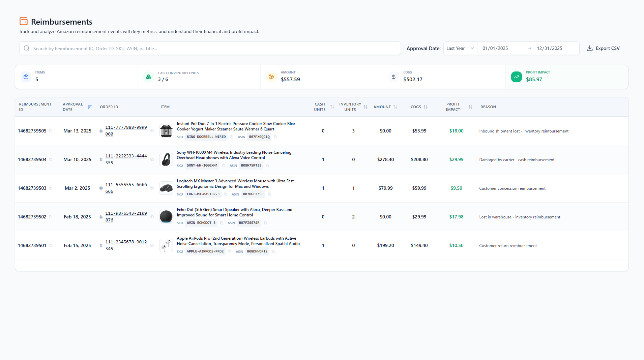Sort by Profit Impact column
The image size is (644, 360).
[470, 107]
